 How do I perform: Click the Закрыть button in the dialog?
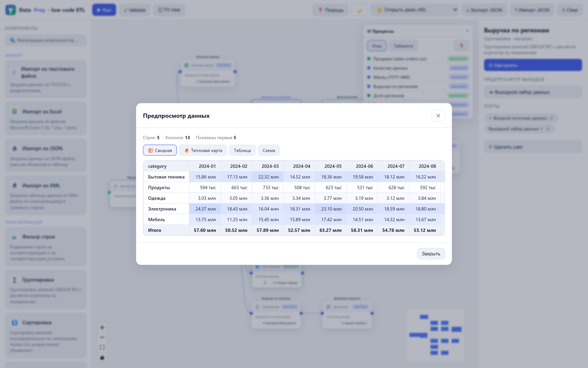click(x=431, y=254)
